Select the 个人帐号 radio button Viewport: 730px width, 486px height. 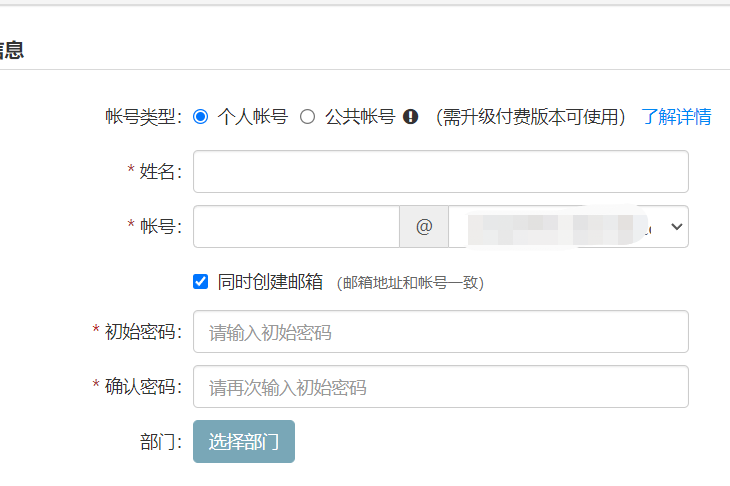point(200,117)
